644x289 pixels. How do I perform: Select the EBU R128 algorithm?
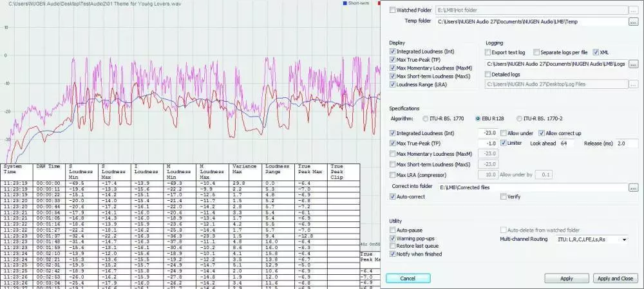[478, 118]
